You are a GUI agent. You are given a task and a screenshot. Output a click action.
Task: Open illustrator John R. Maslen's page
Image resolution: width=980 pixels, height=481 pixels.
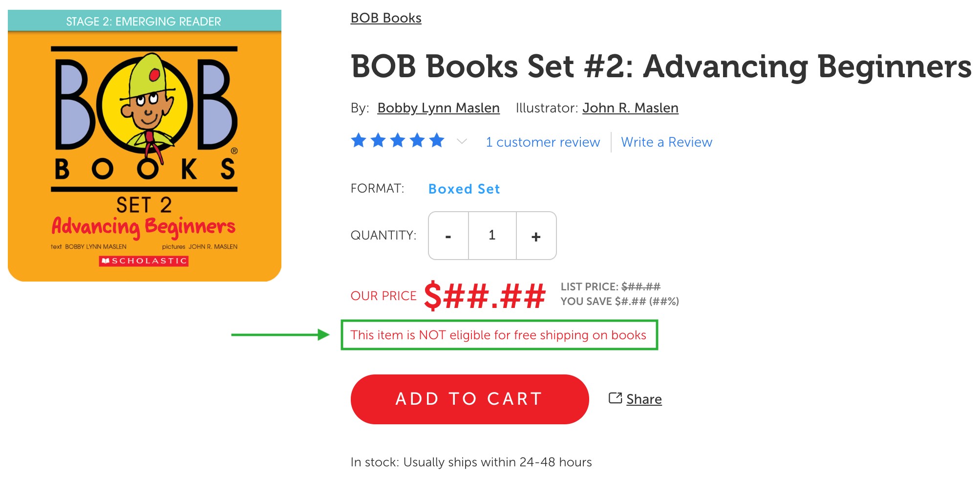coord(630,108)
